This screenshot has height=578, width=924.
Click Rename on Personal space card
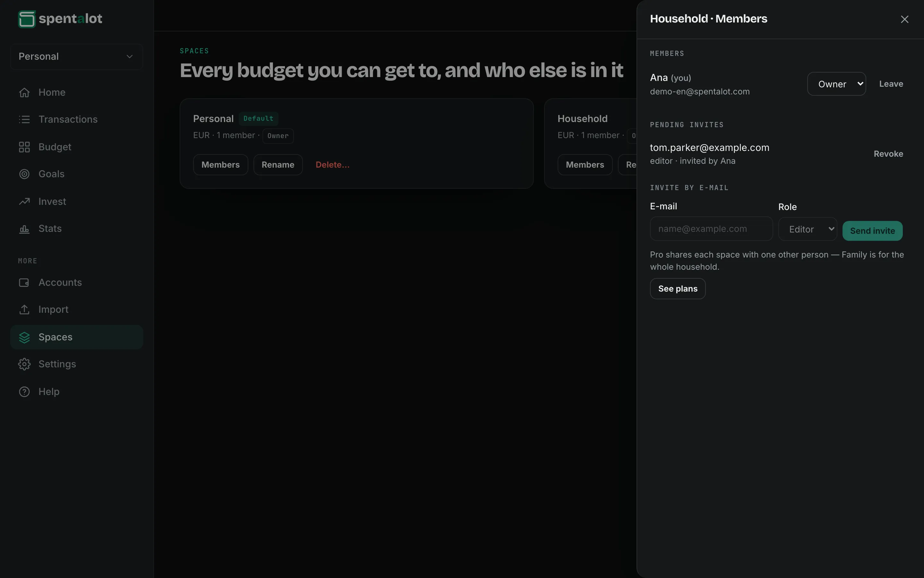[x=278, y=165]
